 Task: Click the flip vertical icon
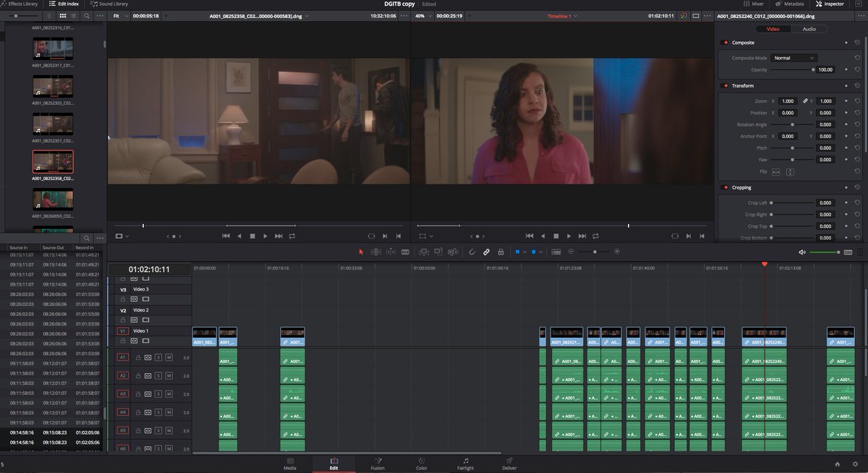pyautogui.click(x=791, y=172)
